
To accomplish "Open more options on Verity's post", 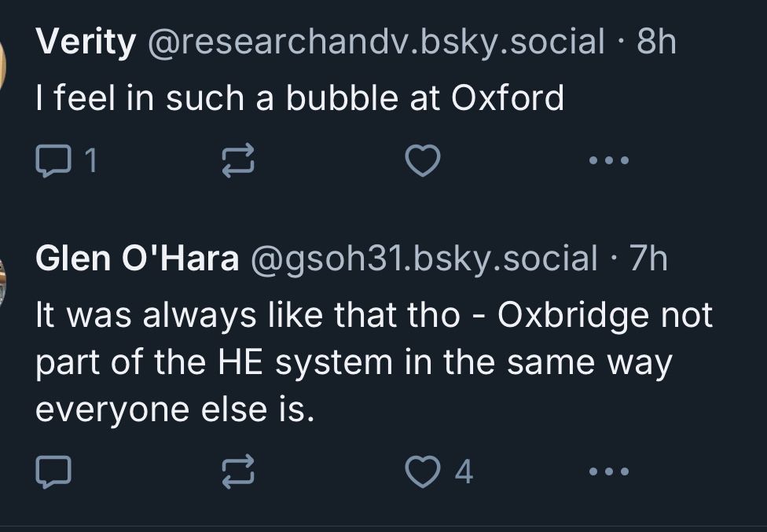I will pyautogui.click(x=609, y=161).
